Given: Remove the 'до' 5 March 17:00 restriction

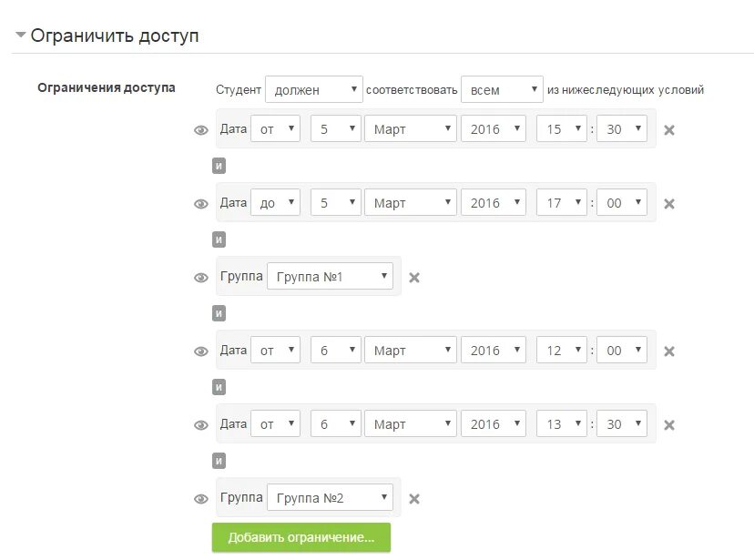Looking at the screenshot, I should point(669,204).
